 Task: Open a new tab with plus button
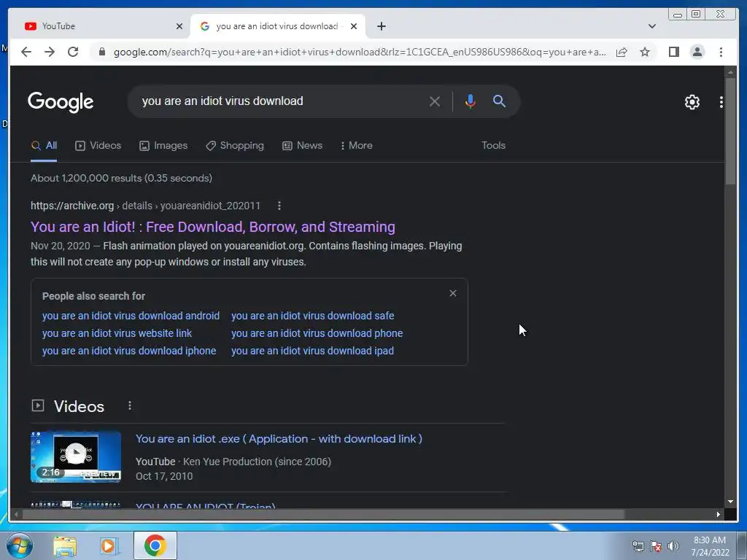(x=381, y=26)
